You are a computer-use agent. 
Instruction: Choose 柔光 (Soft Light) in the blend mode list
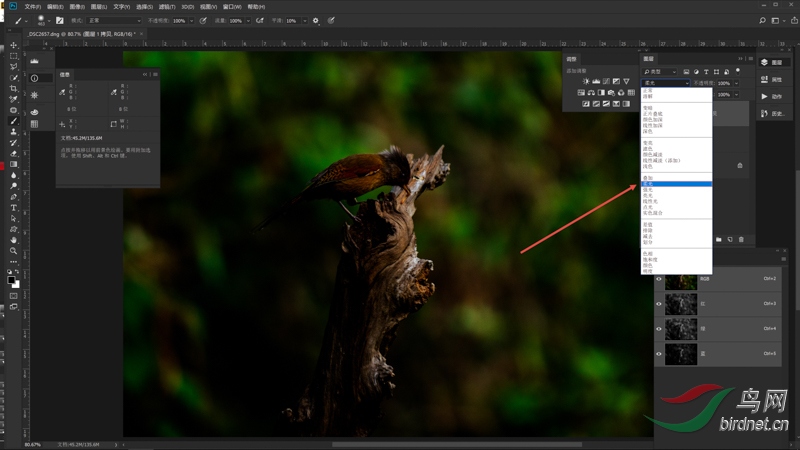[648, 185]
